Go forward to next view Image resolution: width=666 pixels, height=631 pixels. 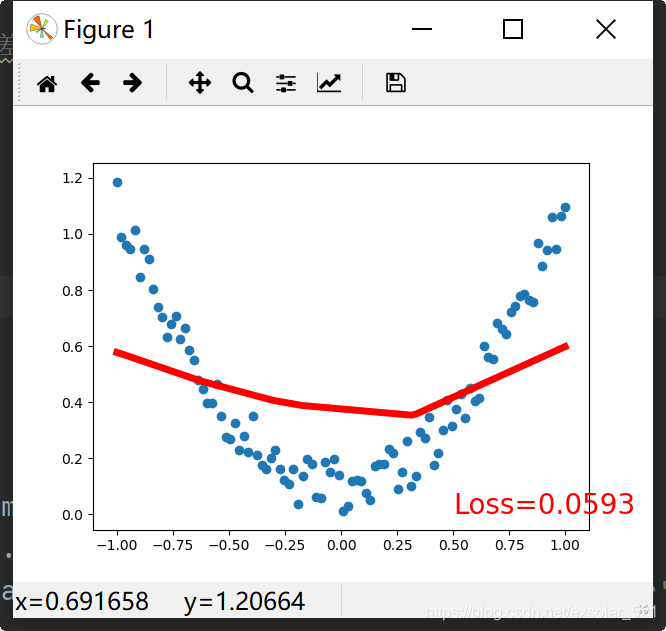[x=132, y=82]
